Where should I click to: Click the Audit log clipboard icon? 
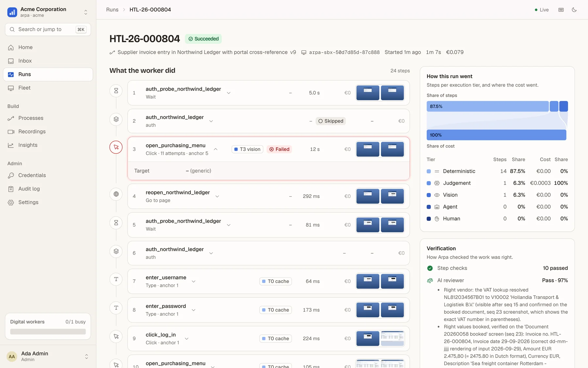coord(11,189)
